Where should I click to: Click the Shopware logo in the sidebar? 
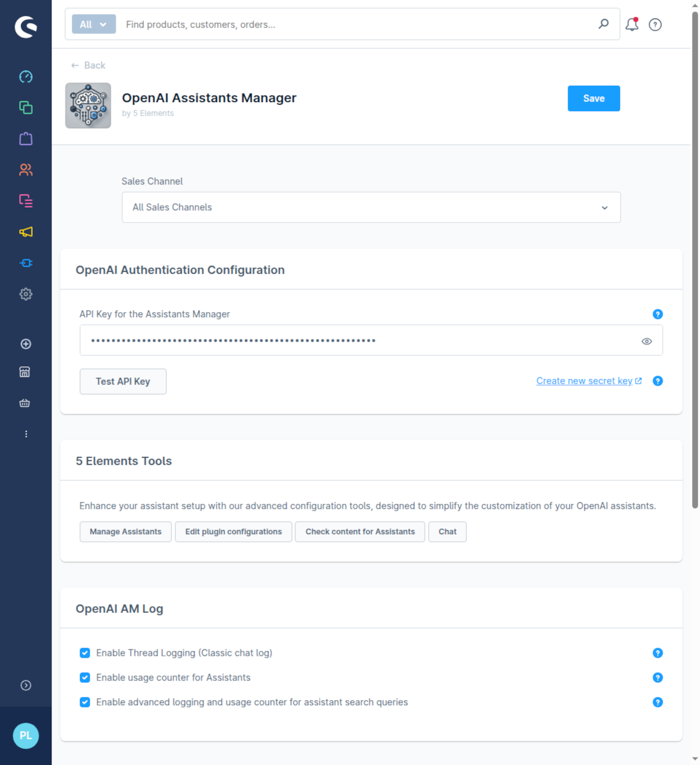(x=26, y=27)
